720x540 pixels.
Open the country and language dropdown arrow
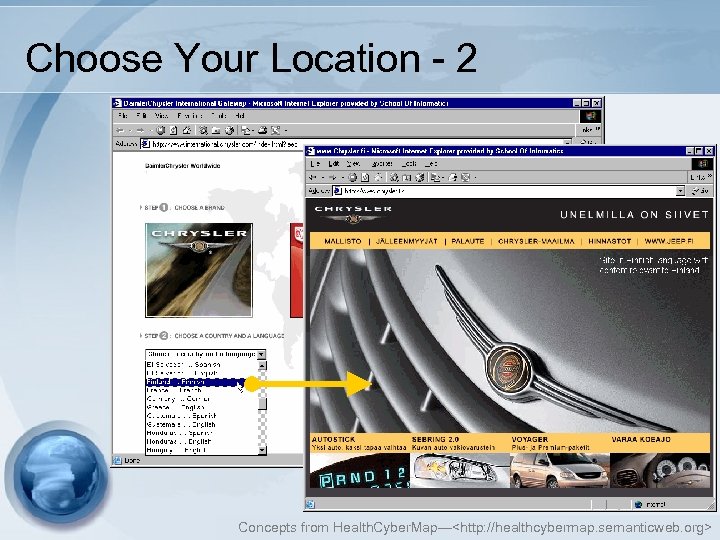click(261, 354)
